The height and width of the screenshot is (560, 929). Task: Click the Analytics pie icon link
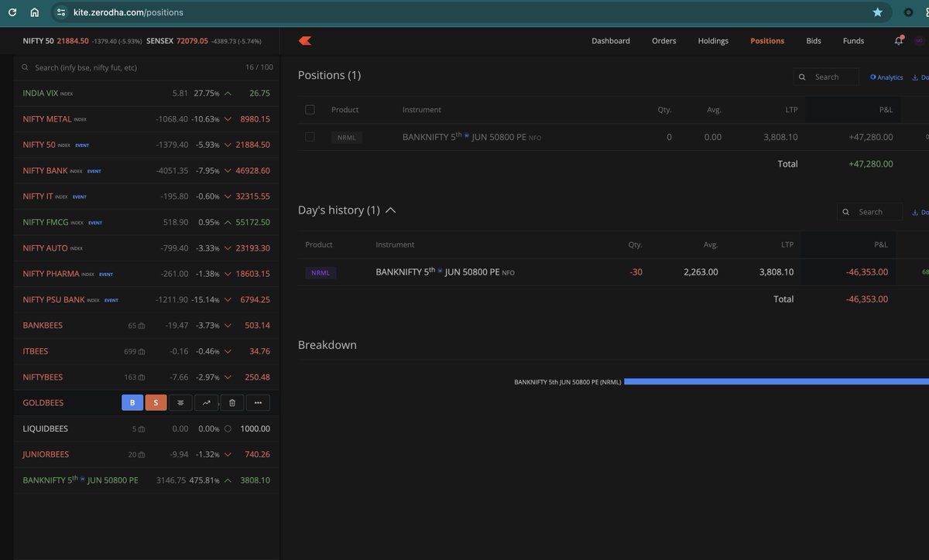(x=886, y=77)
